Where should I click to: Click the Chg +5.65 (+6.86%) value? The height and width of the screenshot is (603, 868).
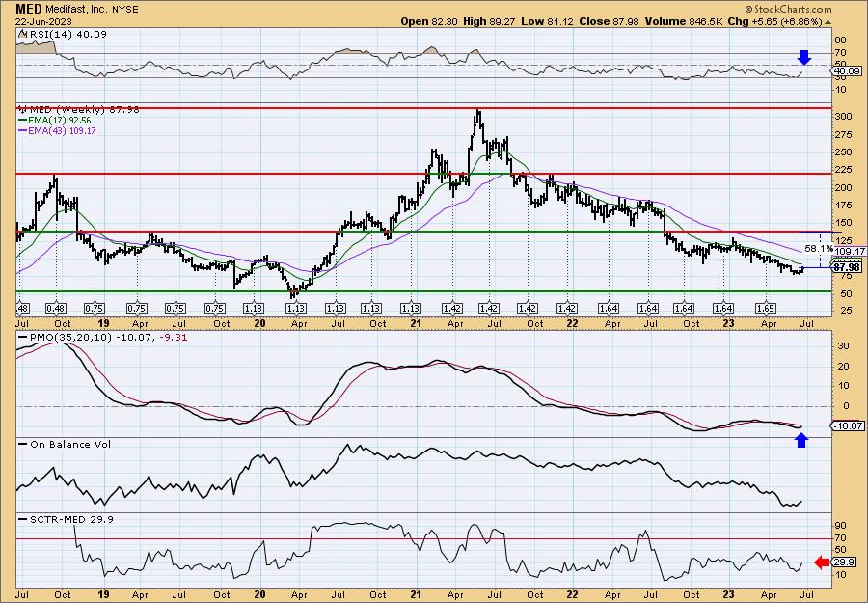coord(776,21)
